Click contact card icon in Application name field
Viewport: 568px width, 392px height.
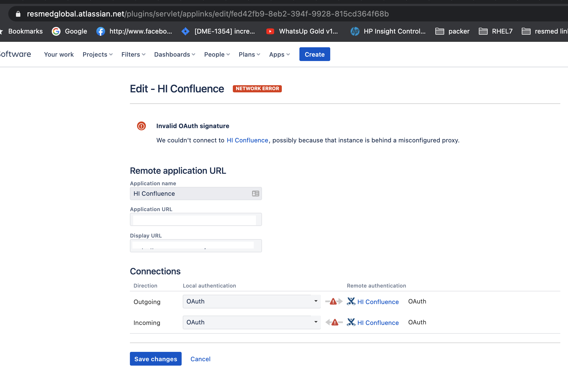[255, 194]
